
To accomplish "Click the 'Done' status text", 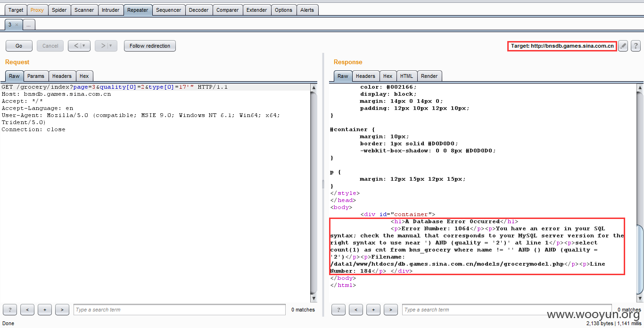I will tap(8, 323).
